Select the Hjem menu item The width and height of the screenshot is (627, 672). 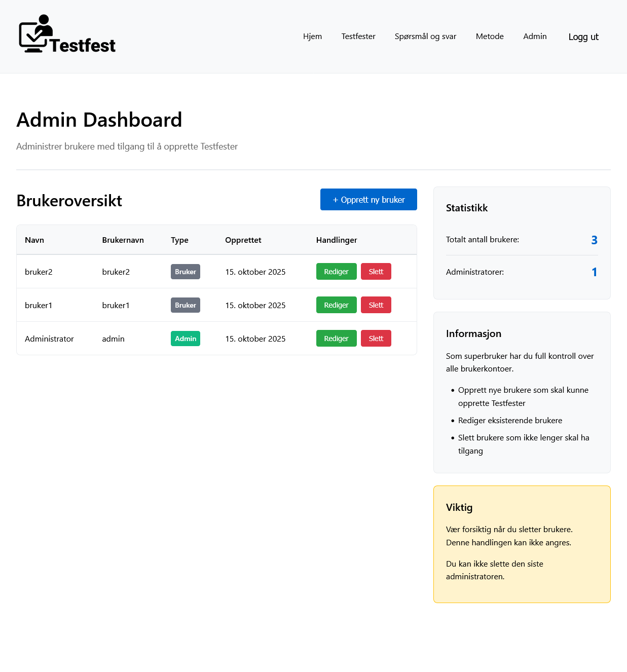tap(312, 36)
